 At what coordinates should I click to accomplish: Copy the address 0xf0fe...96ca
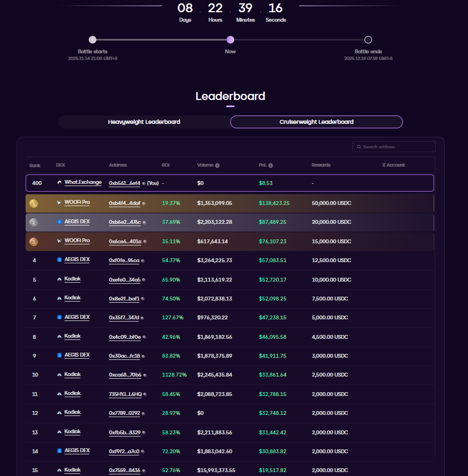tap(143, 260)
